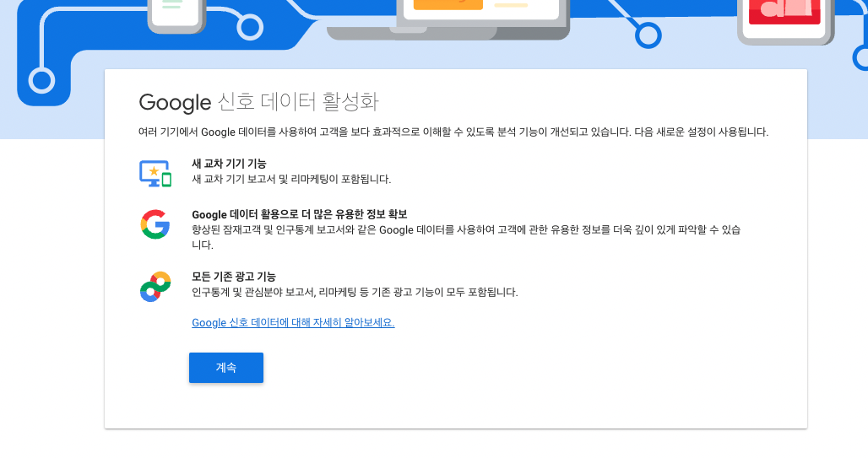Select the 새 교차 기기 기능 heading

pyautogui.click(x=229, y=164)
